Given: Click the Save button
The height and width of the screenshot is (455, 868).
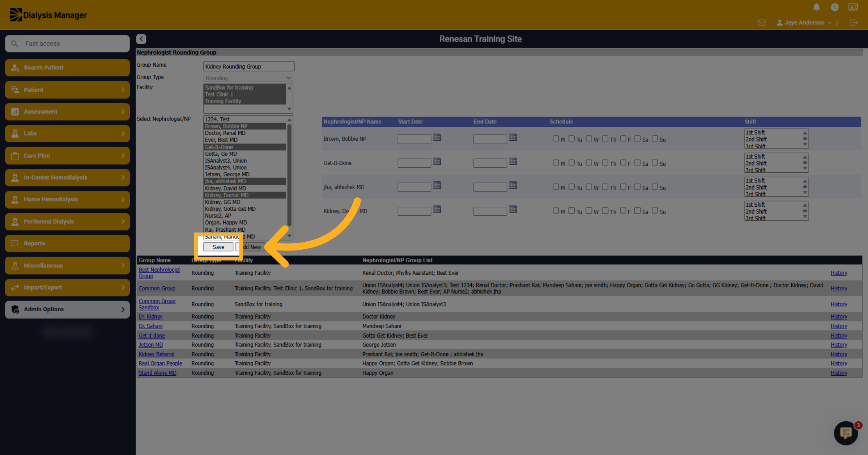Looking at the screenshot, I should [218, 247].
